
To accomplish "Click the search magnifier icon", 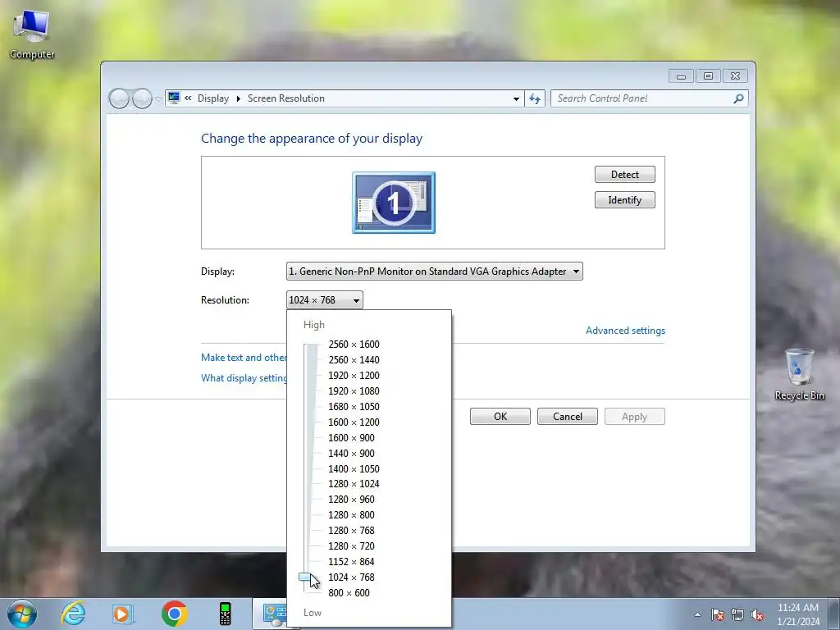I will click(x=738, y=98).
